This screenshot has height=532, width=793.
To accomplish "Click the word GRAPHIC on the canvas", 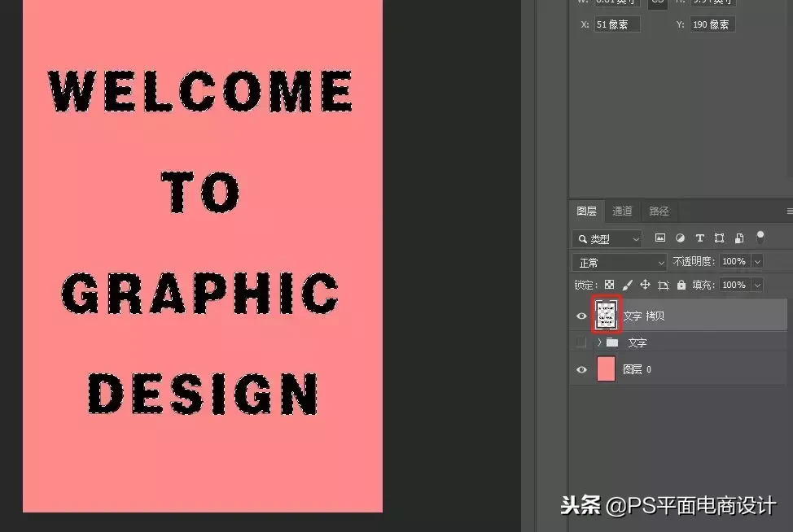I will click(200, 293).
